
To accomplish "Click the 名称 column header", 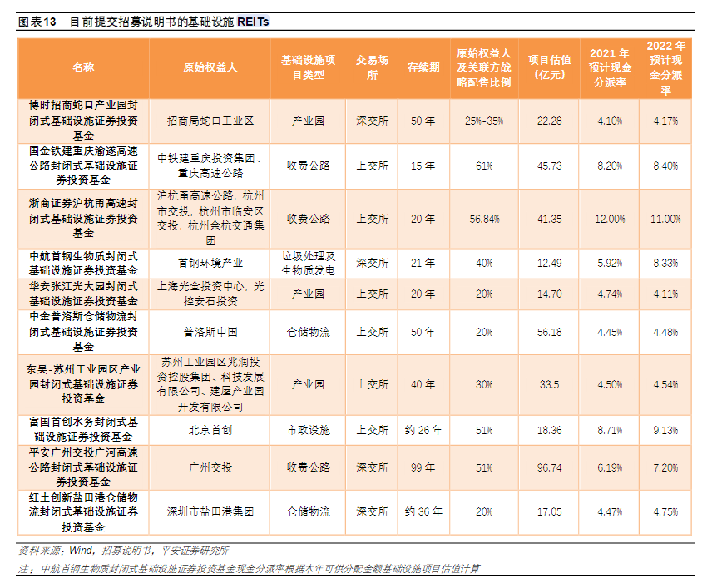I will pos(83,67).
